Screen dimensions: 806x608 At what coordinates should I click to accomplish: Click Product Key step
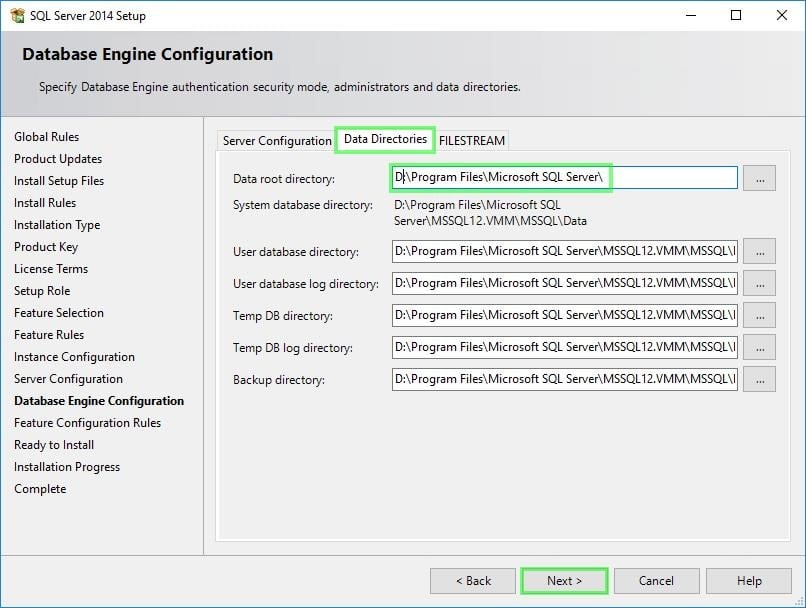click(46, 247)
